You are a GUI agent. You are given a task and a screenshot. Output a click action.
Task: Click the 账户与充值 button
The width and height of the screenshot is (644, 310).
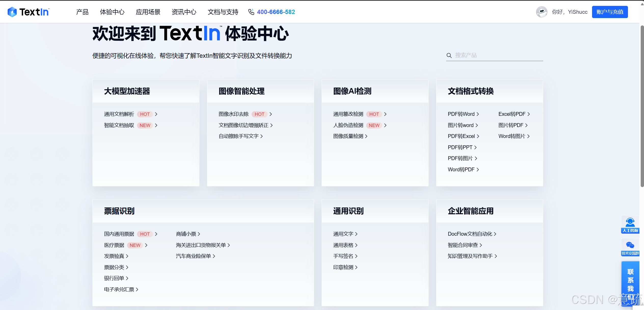click(x=610, y=12)
